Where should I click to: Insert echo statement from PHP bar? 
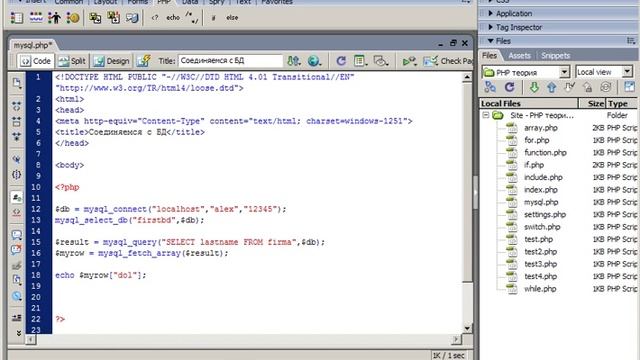(173, 18)
